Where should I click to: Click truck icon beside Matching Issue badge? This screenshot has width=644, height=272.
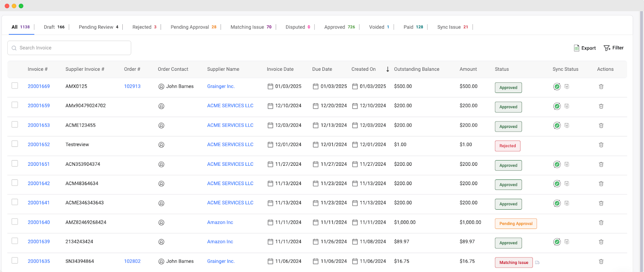[537, 263]
